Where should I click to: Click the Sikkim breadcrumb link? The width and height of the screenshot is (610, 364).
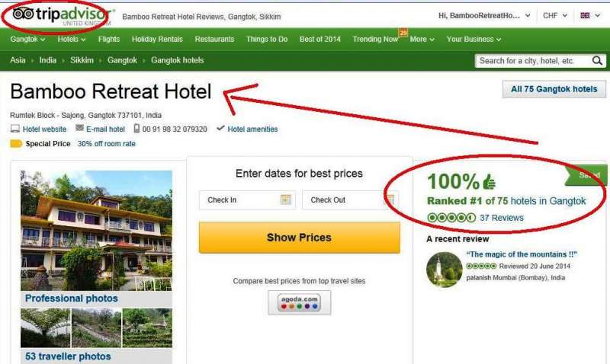(x=82, y=60)
